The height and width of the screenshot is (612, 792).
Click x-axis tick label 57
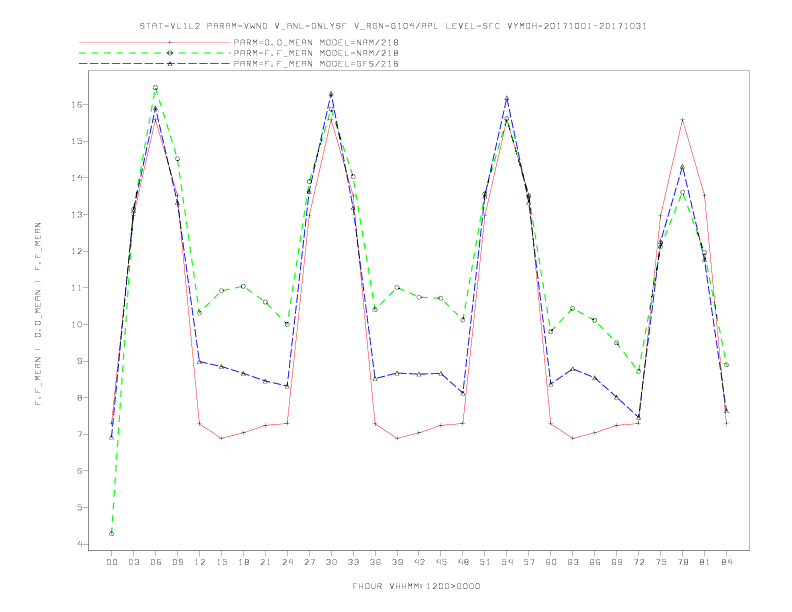pos(529,562)
